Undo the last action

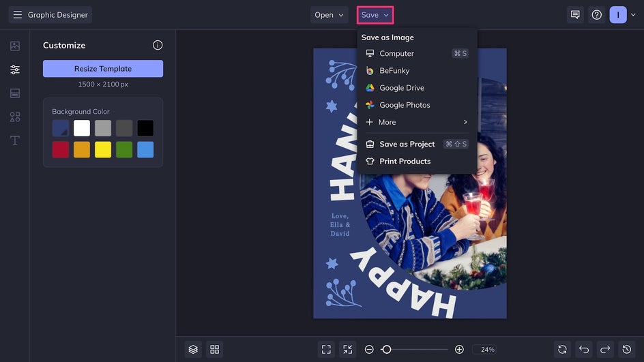pos(584,349)
